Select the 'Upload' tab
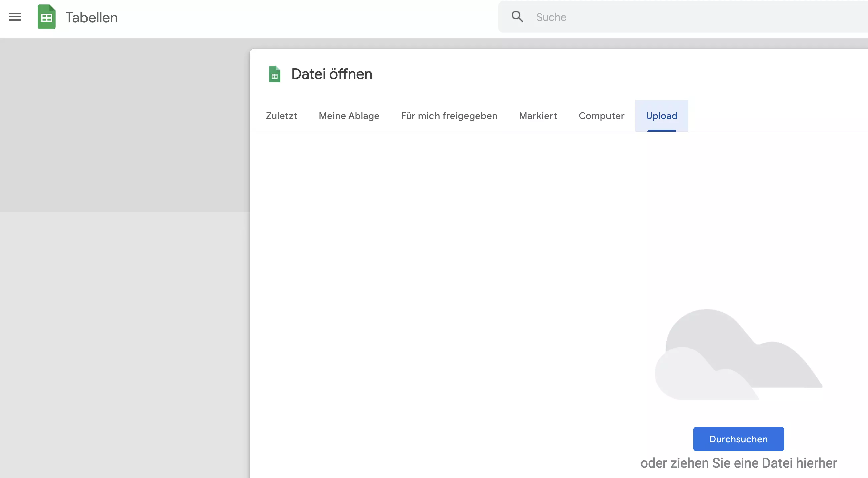 [662, 115]
